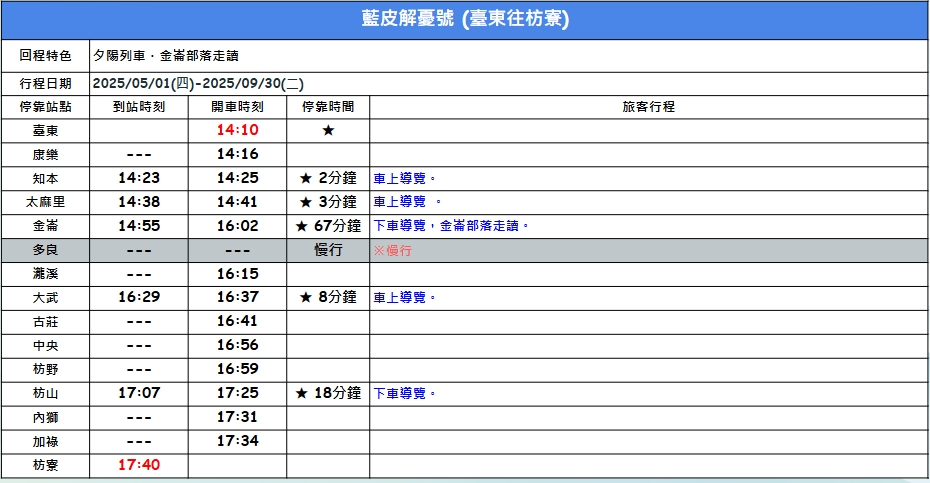Click the text 夕陽列車．金崙部落走讀
930x483 pixels.
[x=166, y=56]
